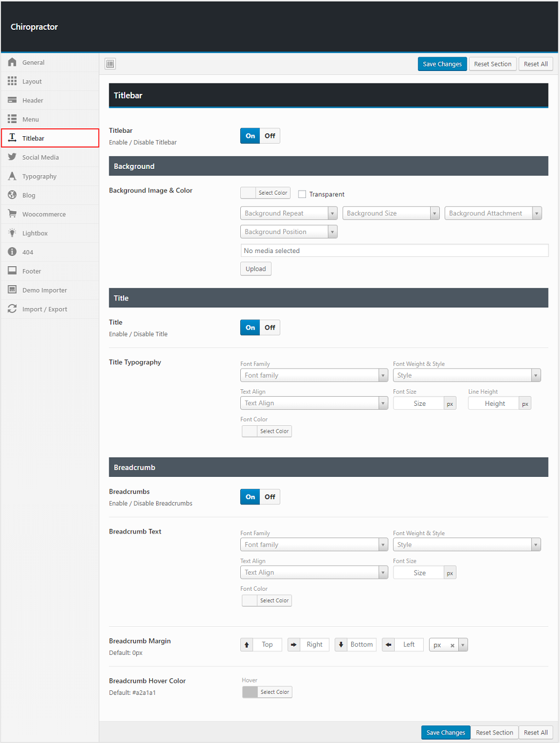This screenshot has height=743, width=560.
Task: Pick the Breadcrumb Hover Color swatch
Action: point(250,692)
